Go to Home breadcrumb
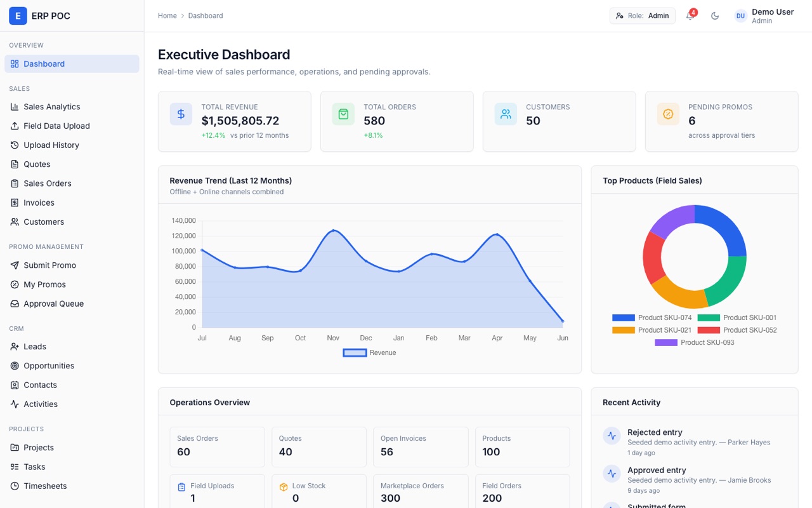 coord(167,16)
